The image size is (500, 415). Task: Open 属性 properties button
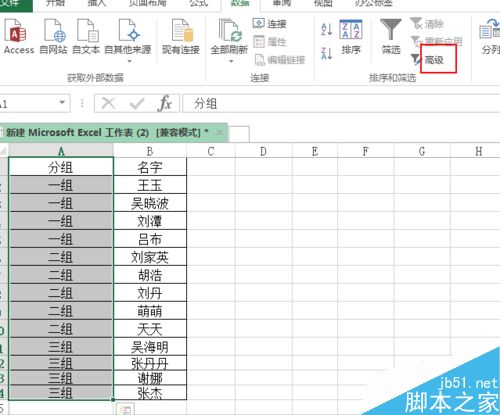270,42
